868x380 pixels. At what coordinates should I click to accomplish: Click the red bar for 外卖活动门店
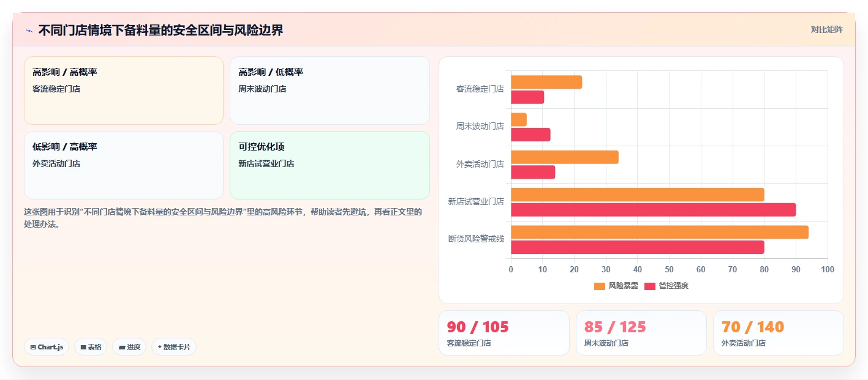pyautogui.click(x=533, y=172)
